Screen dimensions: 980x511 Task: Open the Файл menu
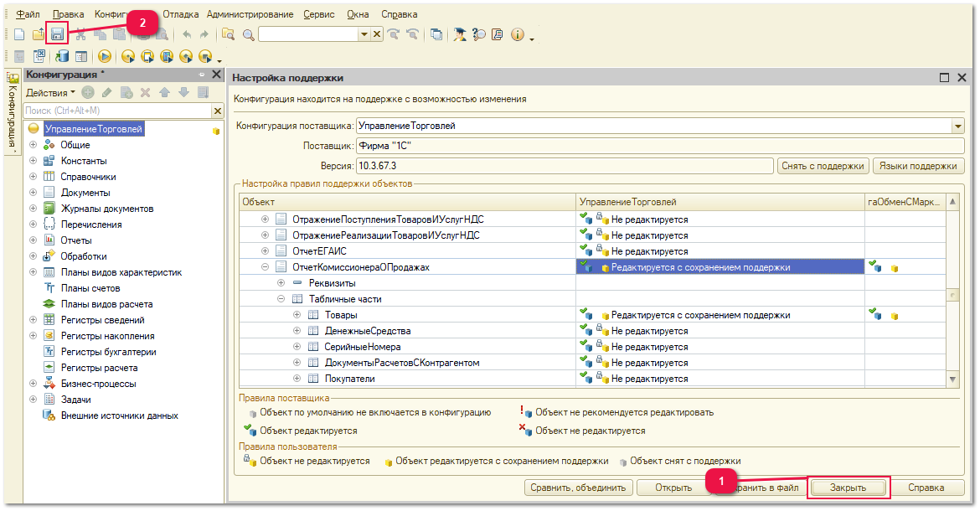coord(28,13)
